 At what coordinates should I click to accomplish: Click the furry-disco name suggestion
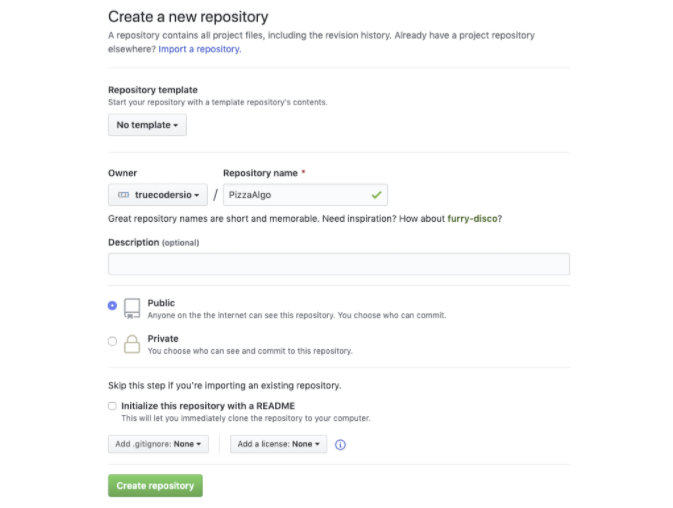(472, 218)
